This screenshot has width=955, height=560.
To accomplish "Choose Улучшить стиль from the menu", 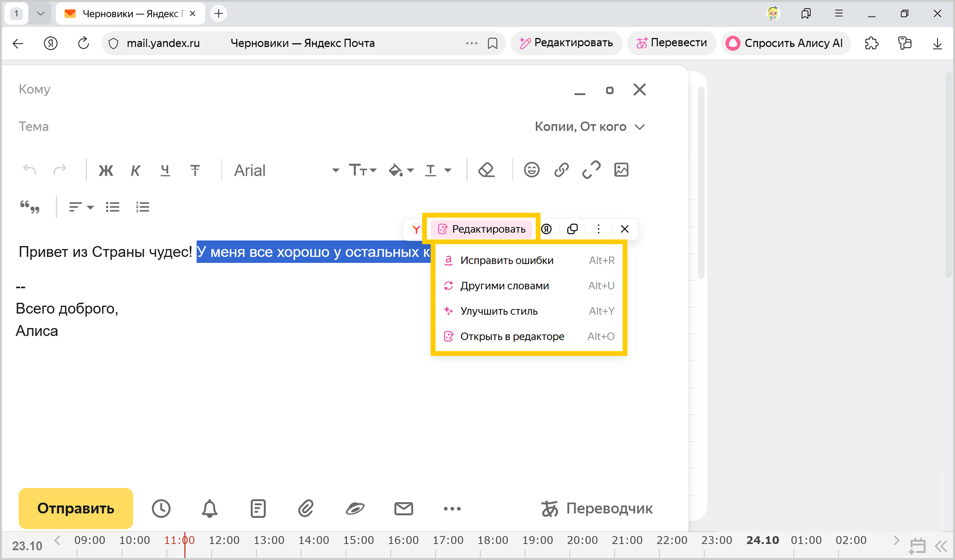I will pos(499,311).
